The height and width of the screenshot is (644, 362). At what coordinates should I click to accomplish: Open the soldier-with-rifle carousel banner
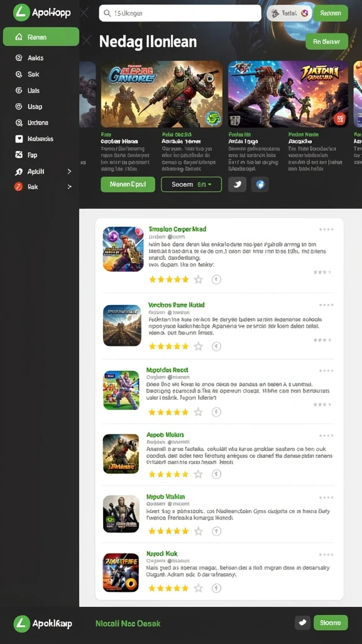pos(162,94)
